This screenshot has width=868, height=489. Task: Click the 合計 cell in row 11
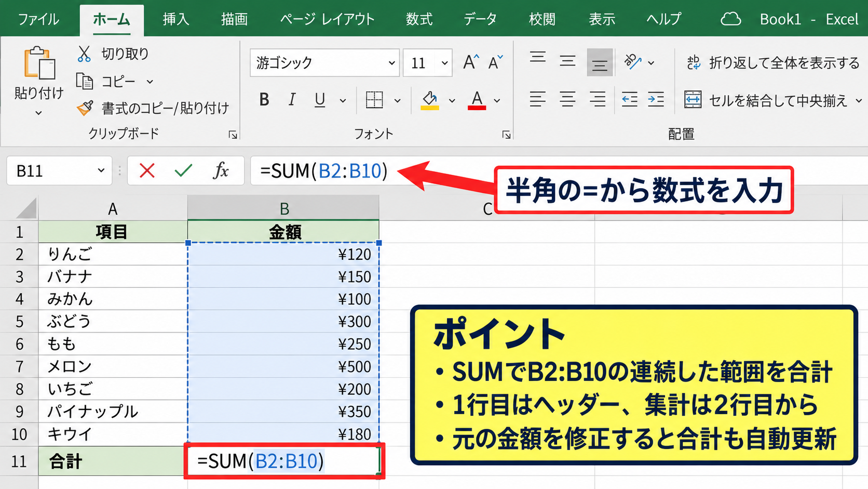click(x=113, y=461)
